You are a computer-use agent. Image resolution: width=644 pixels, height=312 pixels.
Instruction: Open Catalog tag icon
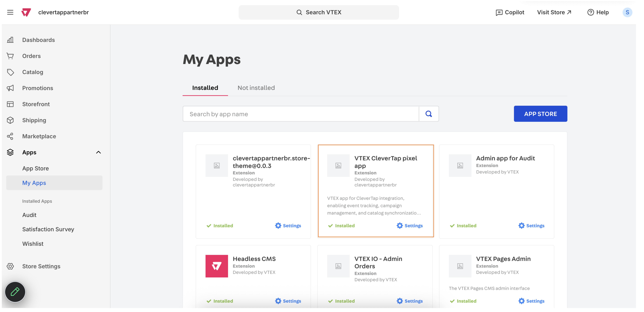[10, 72]
